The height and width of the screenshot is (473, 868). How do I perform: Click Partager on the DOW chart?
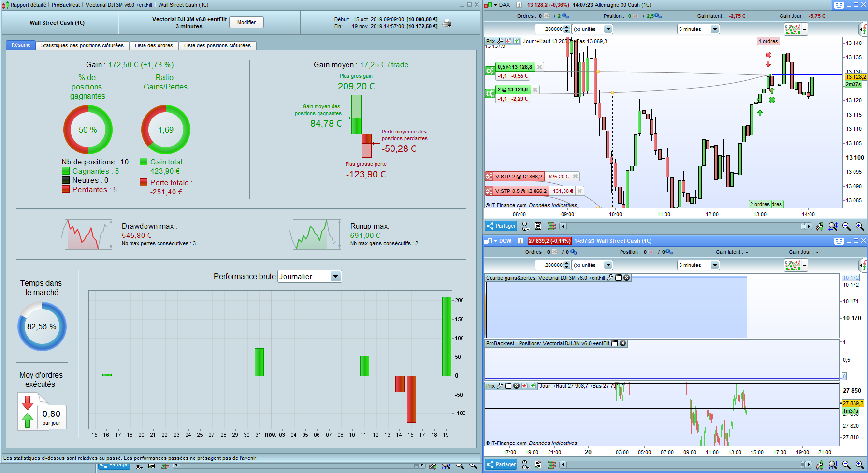(x=501, y=465)
